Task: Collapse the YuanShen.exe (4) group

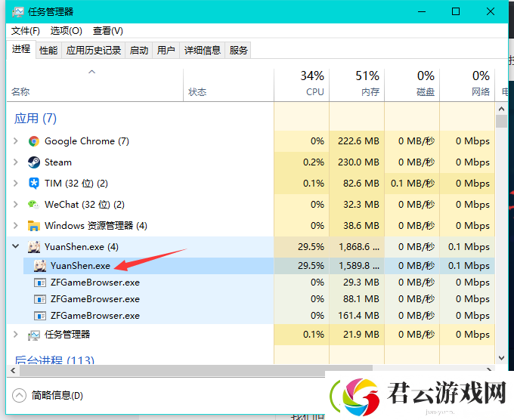Action: (15, 246)
